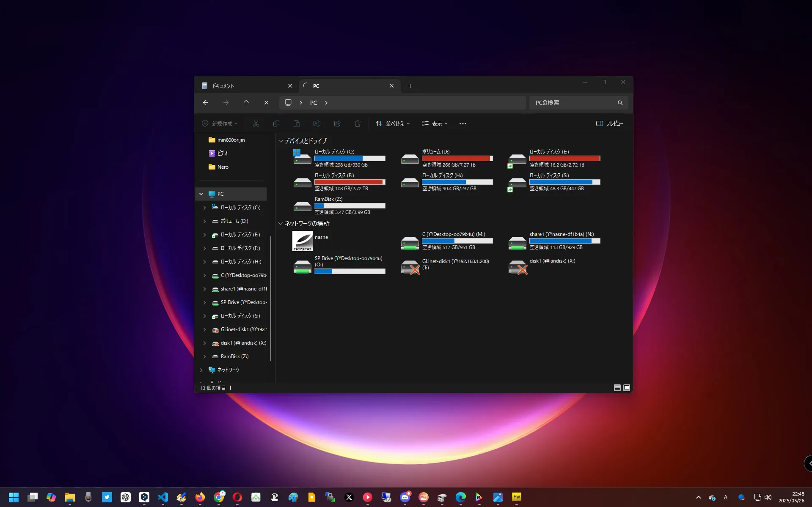The height and width of the screenshot is (507, 812).
Task: Collapse the デバイスとドライブ section
Action: pos(281,141)
